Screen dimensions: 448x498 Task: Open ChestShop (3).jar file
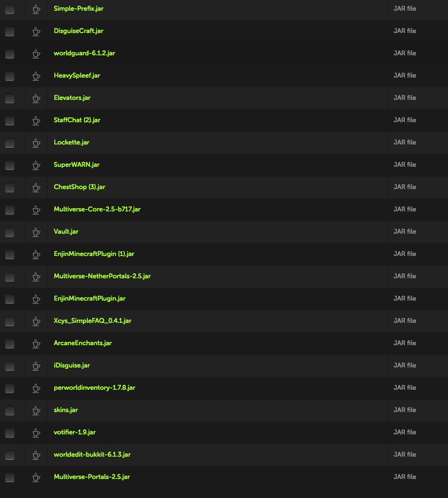[x=79, y=187]
